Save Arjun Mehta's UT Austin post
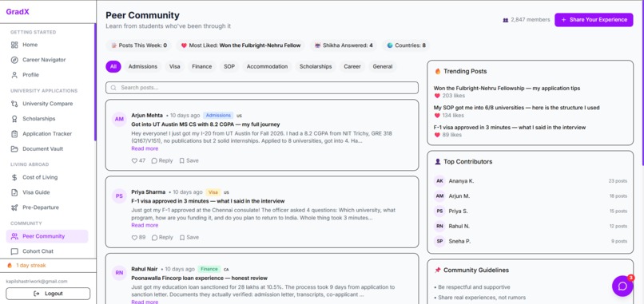 pyautogui.click(x=189, y=161)
